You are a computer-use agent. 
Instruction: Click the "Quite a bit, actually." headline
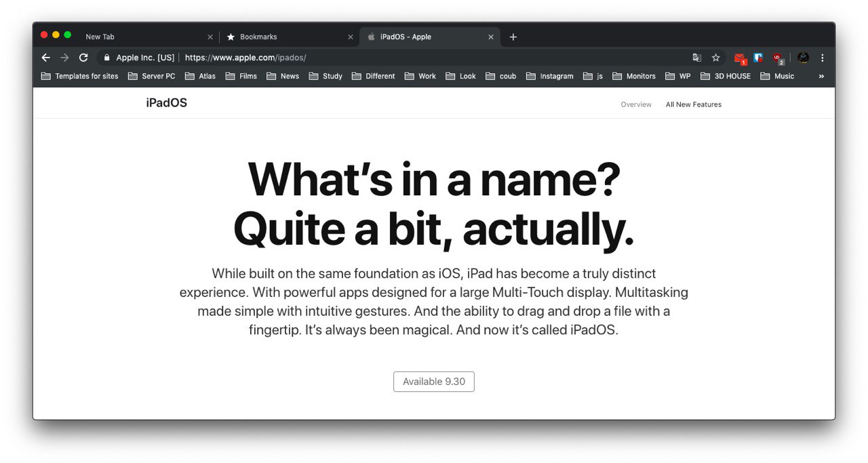pyautogui.click(x=434, y=229)
